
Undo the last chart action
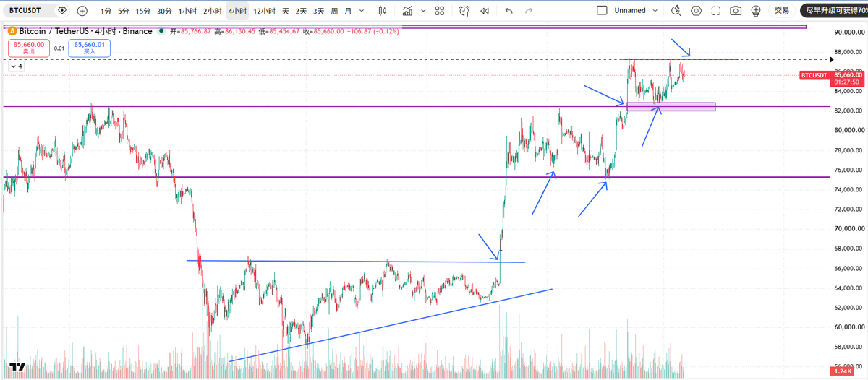509,11
